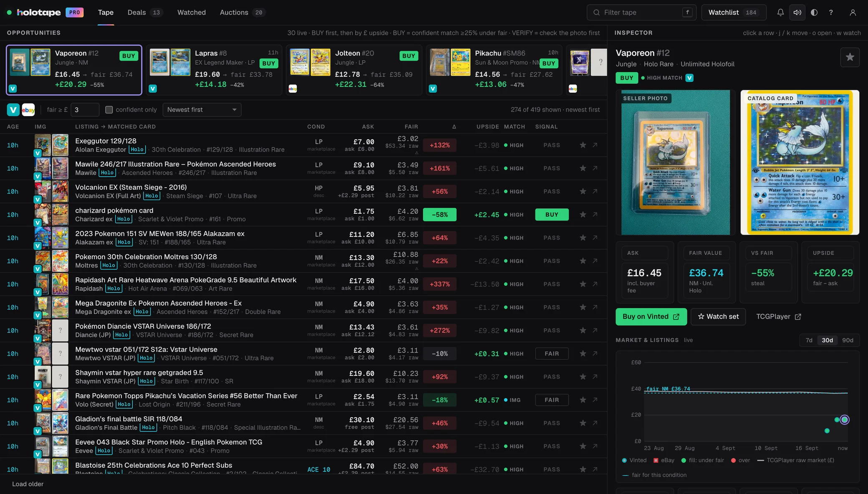Open the notifications bell
Viewport: 868px width, 494px height.
pos(780,13)
